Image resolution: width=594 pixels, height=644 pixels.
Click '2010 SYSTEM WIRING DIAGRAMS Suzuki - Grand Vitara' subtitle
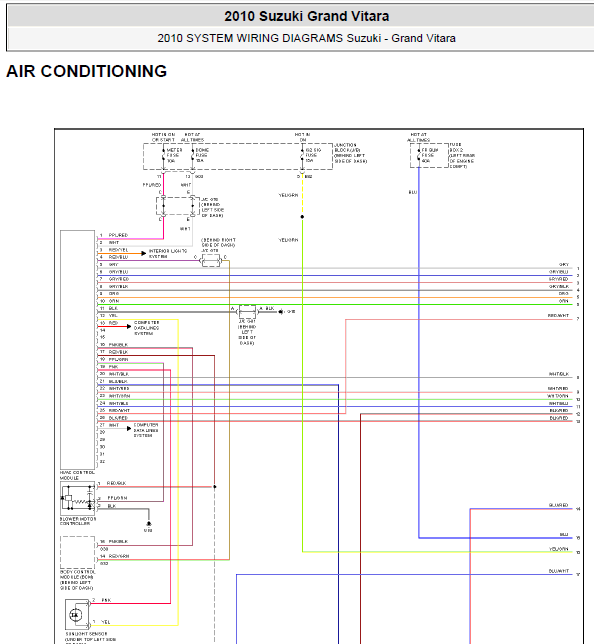tap(306, 38)
